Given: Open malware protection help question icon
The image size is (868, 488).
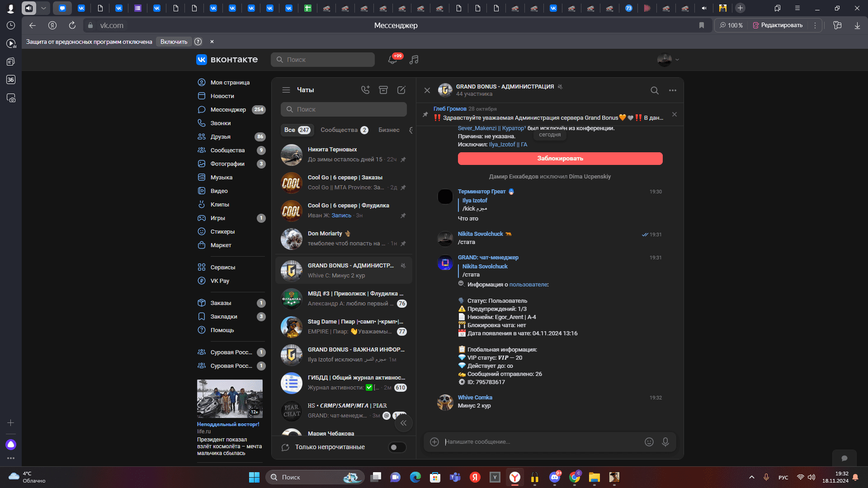Looking at the screenshot, I should tap(198, 42).
